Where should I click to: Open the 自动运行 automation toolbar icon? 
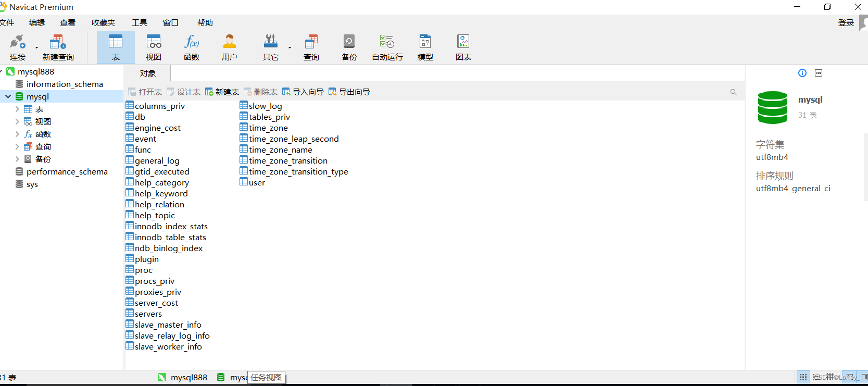387,48
